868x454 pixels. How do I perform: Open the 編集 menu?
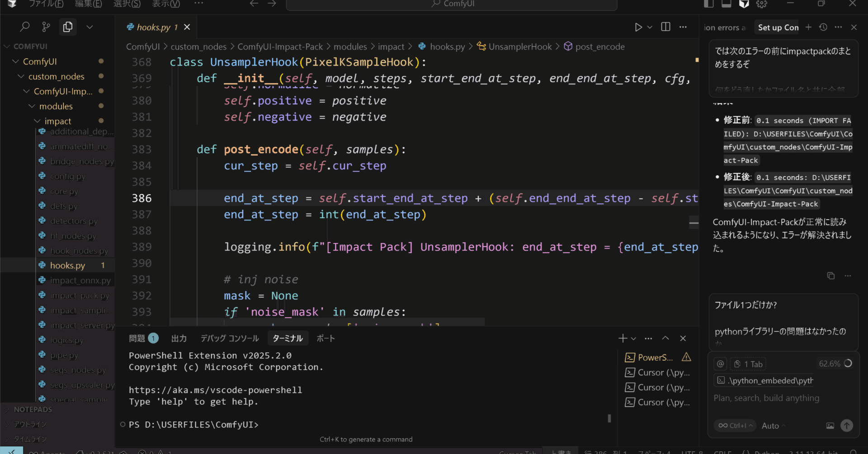pyautogui.click(x=89, y=4)
